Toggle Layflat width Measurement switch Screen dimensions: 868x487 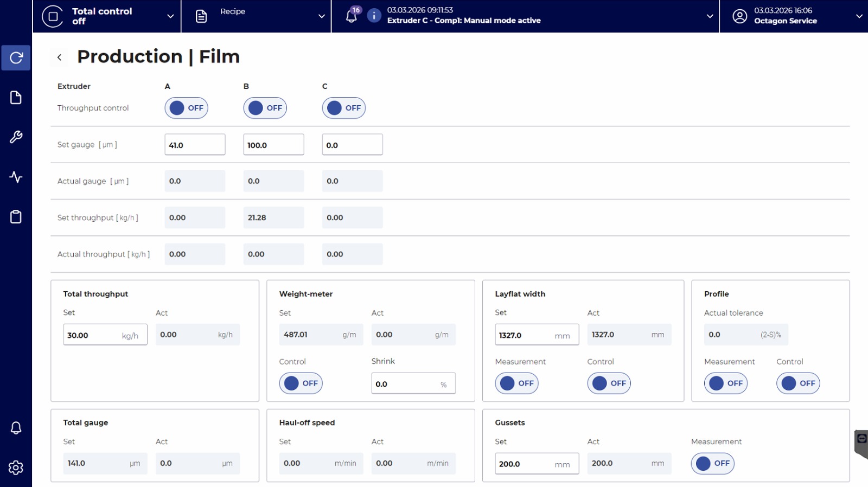[516, 383]
